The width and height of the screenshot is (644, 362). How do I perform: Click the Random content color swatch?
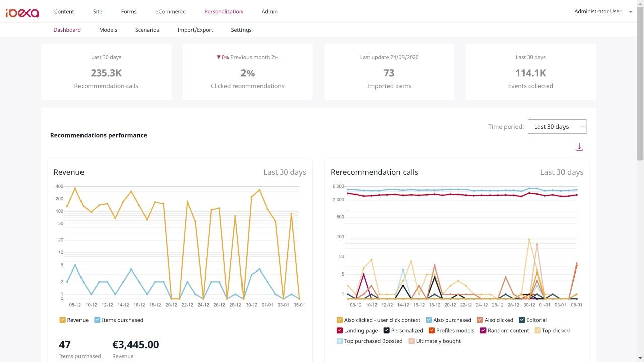coord(484,330)
